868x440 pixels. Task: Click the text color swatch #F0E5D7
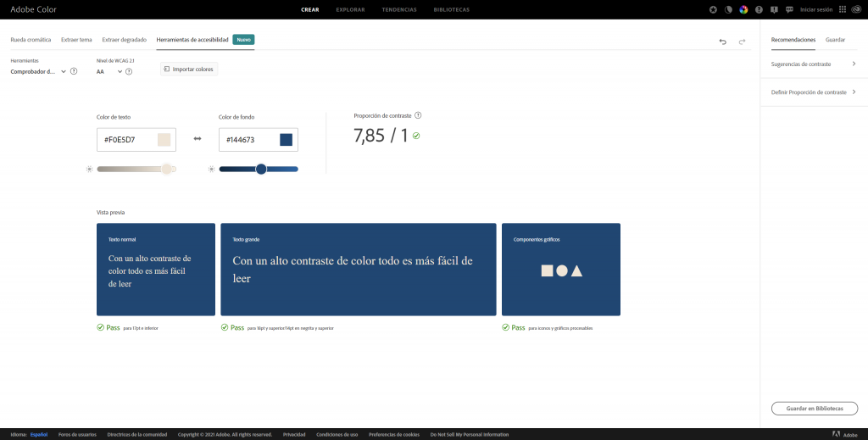coord(164,140)
